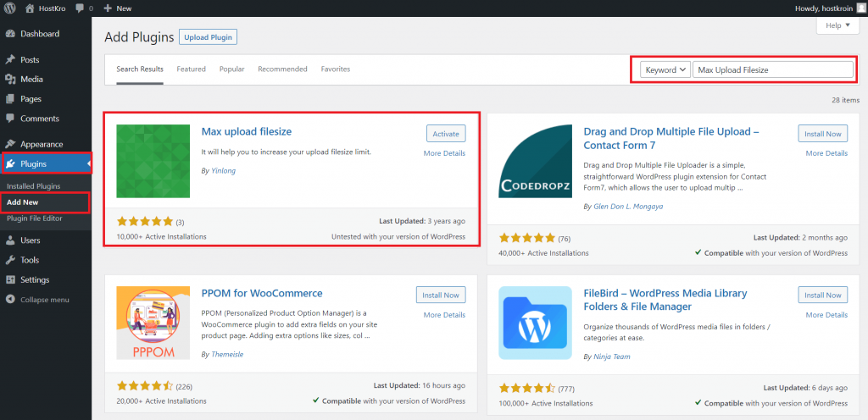
Task: Click the Media library icon
Action: (10, 79)
